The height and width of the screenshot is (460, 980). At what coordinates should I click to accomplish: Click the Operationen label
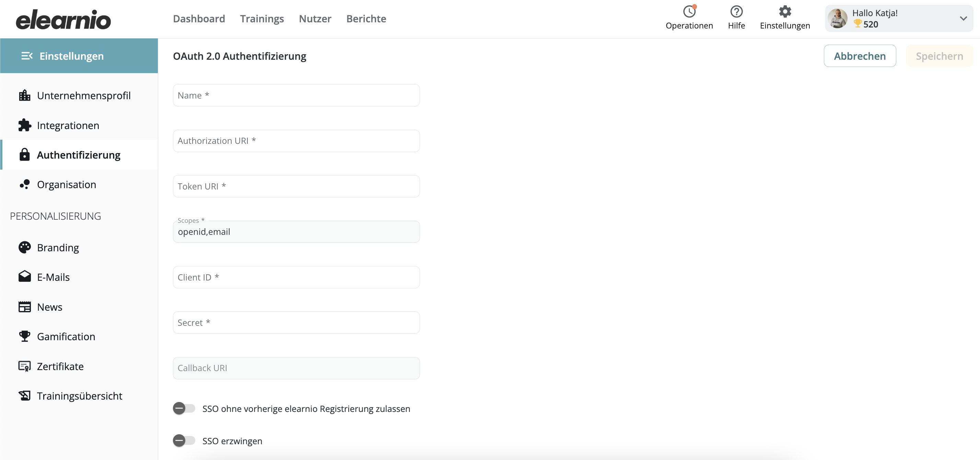click(x=689, y=25)
